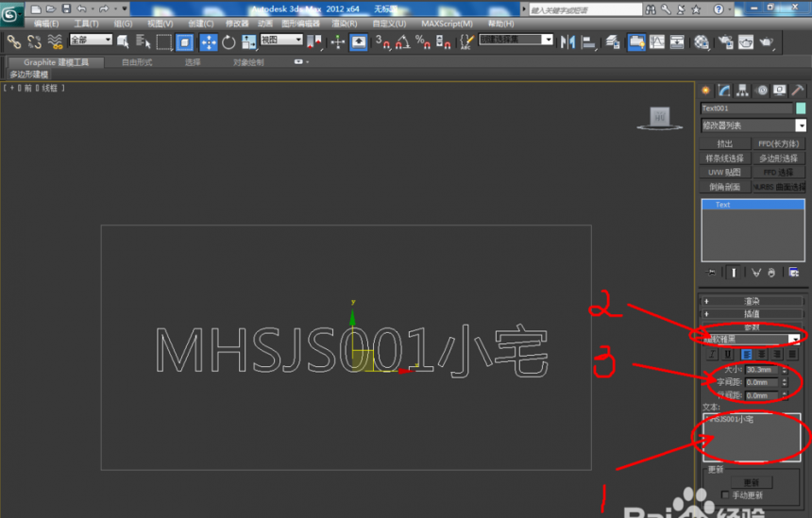Select the Select and Link tool
This screenshot has height=518, width=812.
(x=14, y=42)
